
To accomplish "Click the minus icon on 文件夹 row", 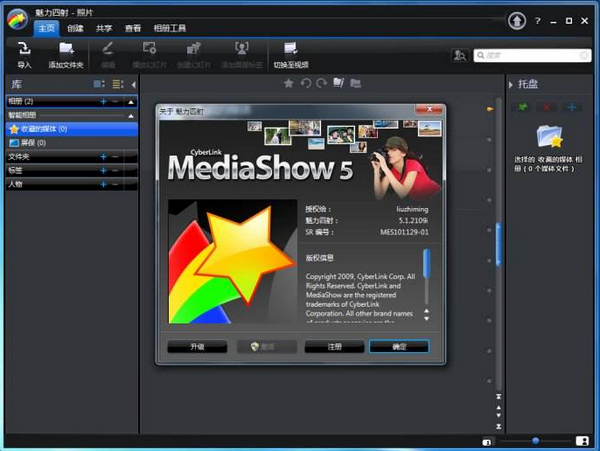I will pos(115,156).
